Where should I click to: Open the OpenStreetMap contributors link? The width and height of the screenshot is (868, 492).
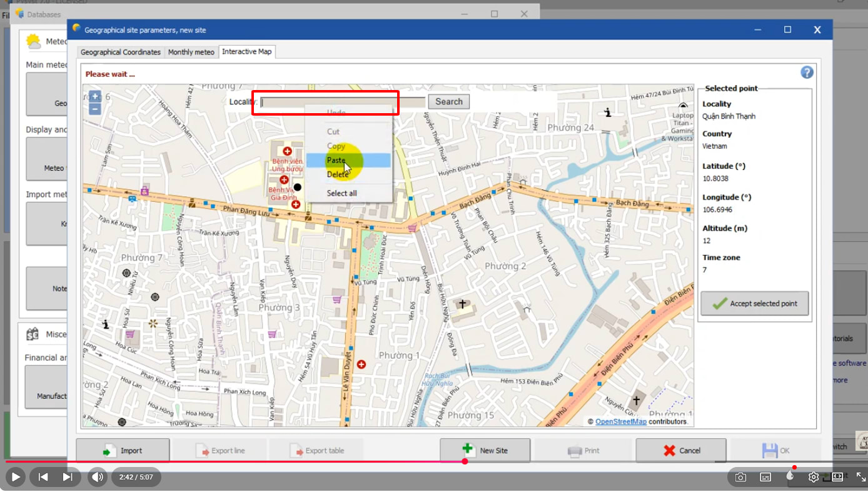click(621, 421)
